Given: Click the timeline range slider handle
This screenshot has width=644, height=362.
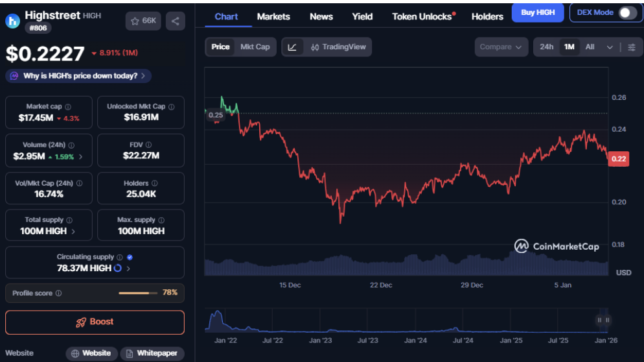Looking at the screenshot, I should pyautogui.click(x=603, y=320).
